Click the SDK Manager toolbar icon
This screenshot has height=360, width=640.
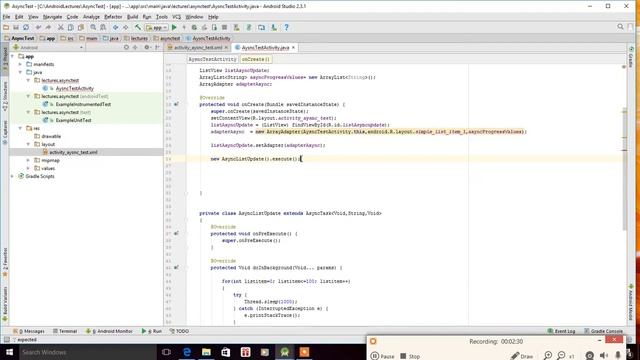(x=274, y=27)
